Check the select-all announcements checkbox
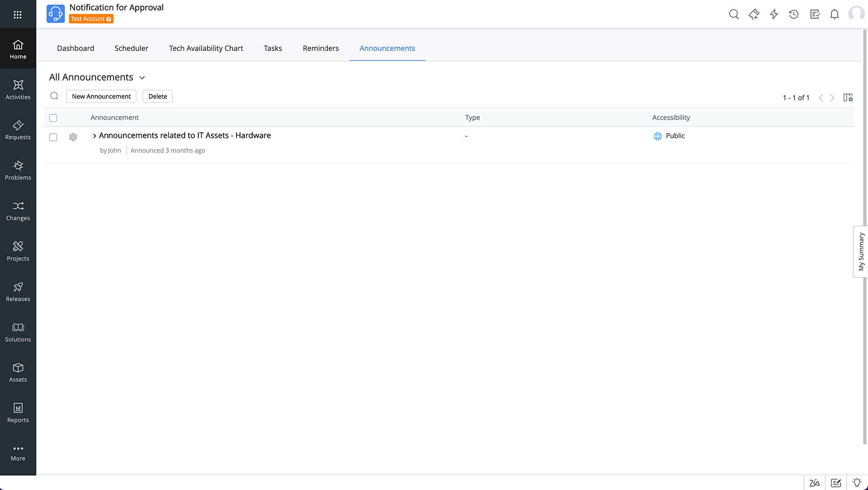868x490 pixels. tap(53, 118)
